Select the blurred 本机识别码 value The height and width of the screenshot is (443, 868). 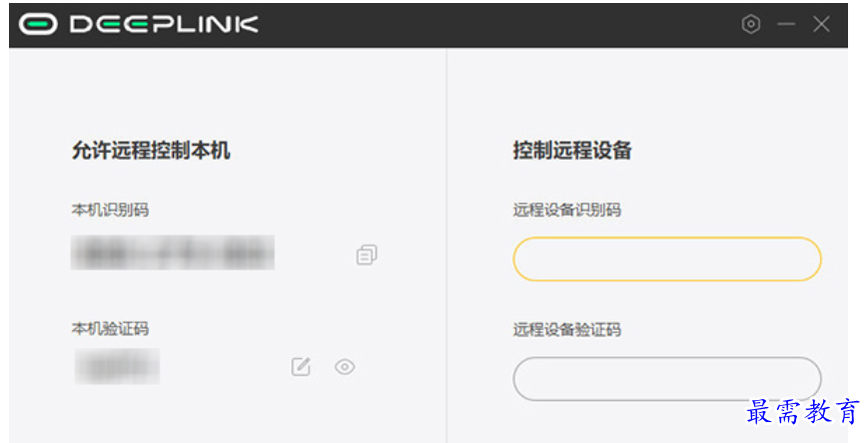(x=173, y=253)
